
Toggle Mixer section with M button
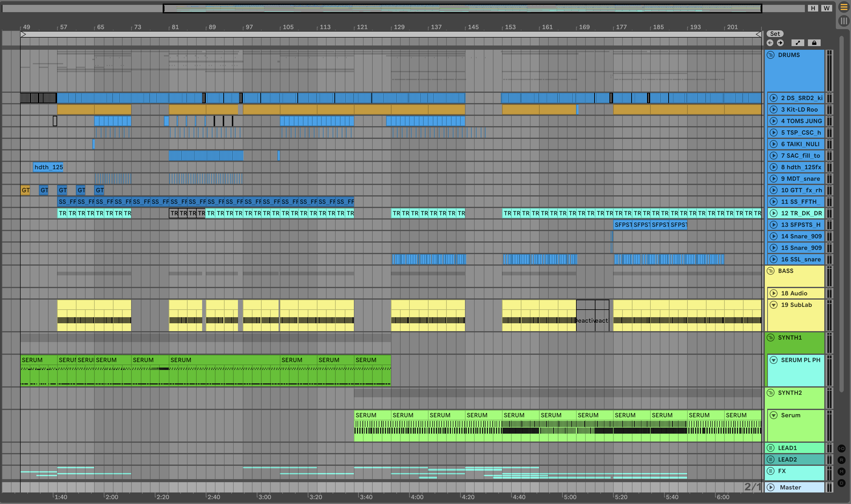[x=841, y=471]
